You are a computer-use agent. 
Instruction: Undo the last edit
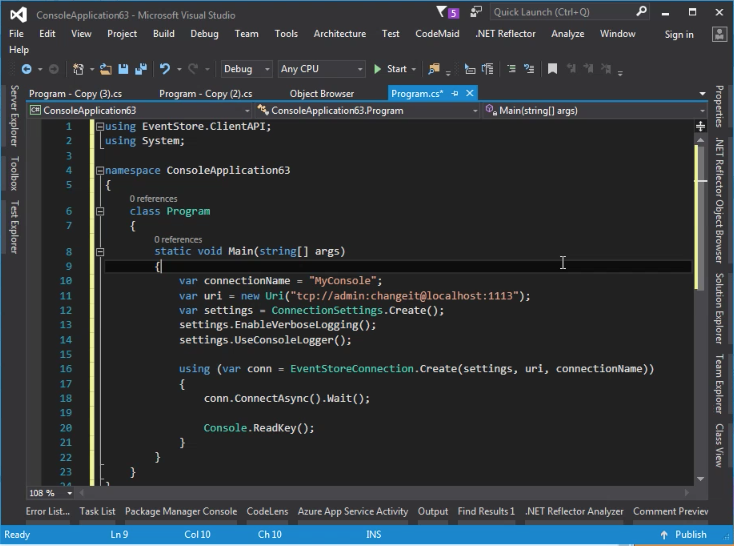[x=165, y=69]
